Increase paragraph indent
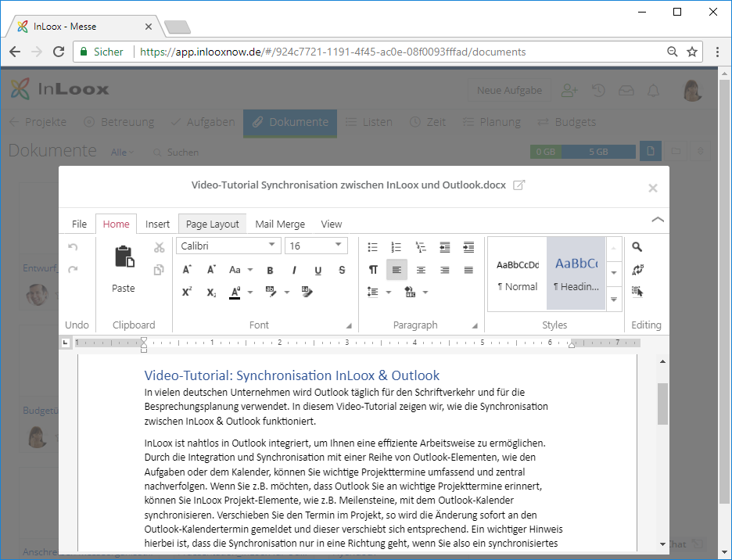Image resolution: width=732 pixels, height=560 pixels. tap(468, 247)
